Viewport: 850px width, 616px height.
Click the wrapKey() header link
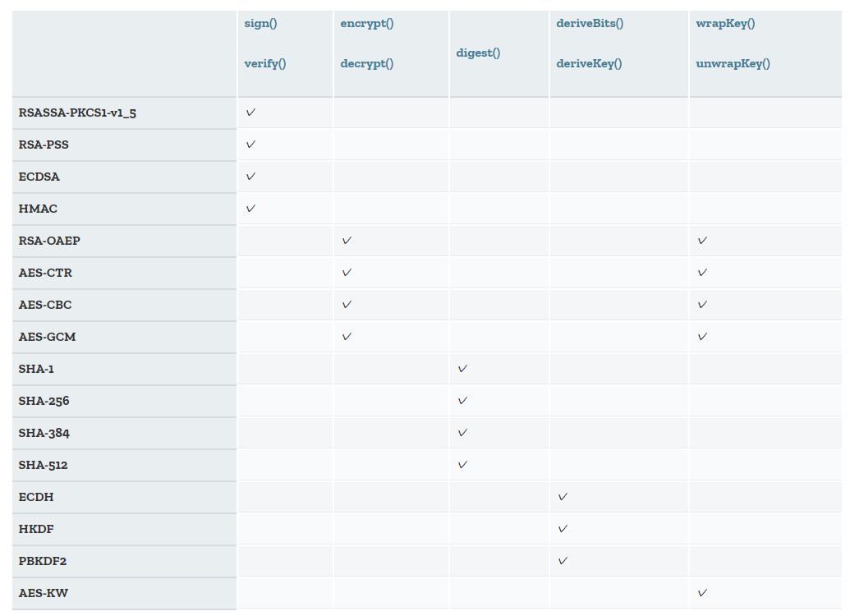coord(725,23)
